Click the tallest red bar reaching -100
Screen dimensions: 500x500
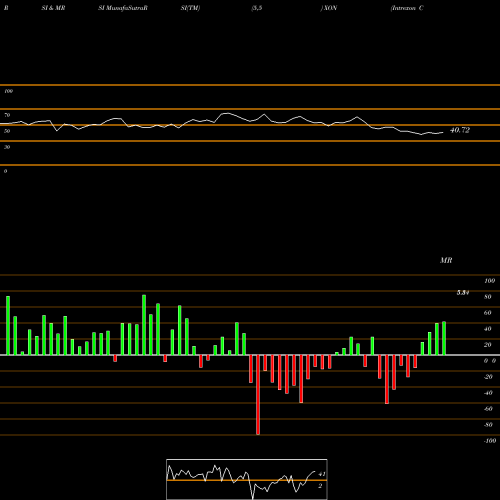click(258, 395)
